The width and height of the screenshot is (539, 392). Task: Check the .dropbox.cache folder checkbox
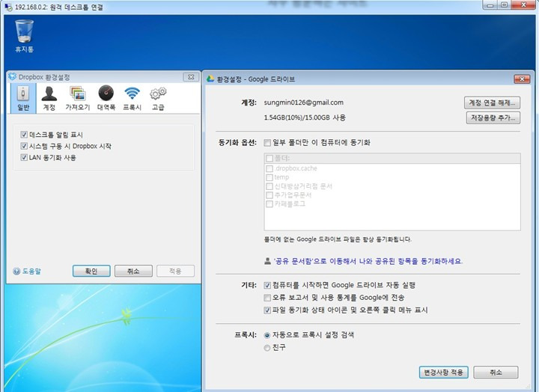(x=269, y=168)
